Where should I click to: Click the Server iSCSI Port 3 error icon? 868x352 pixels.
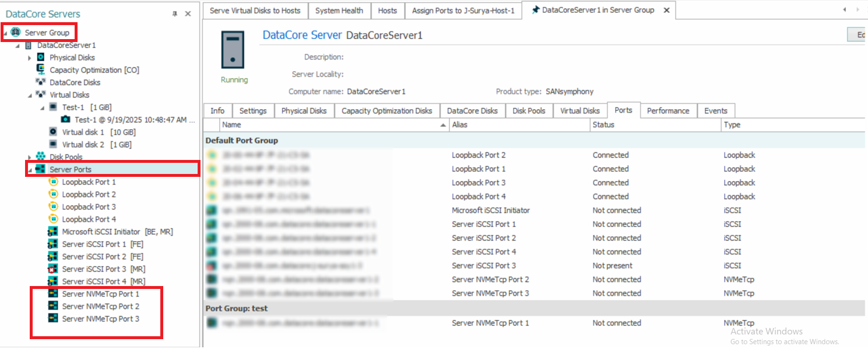pos(53,269)
